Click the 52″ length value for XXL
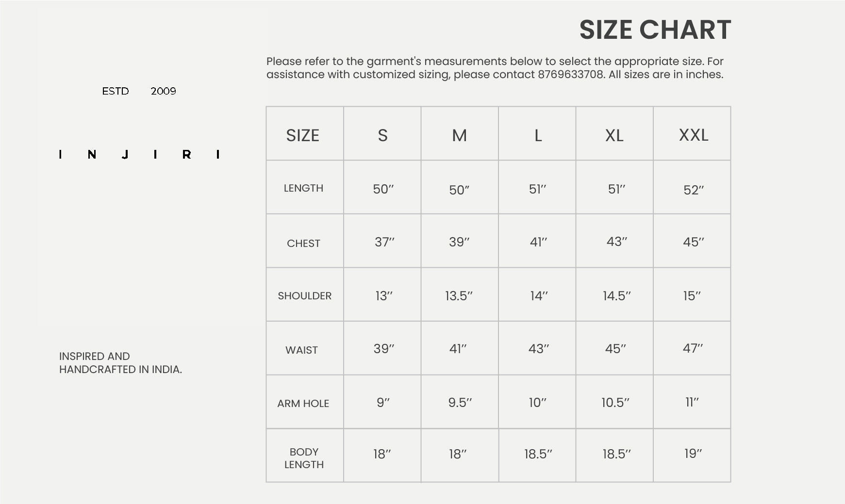 coord(693,190)
